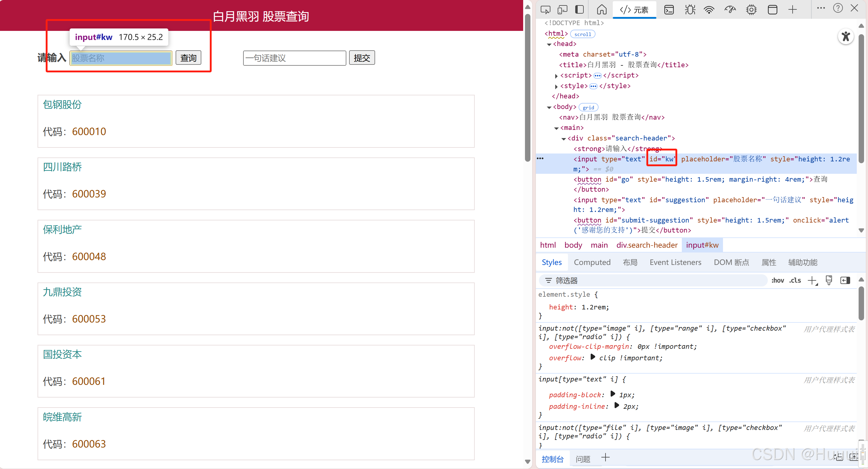Open the Memory chip icon tool

pos(751,9)
